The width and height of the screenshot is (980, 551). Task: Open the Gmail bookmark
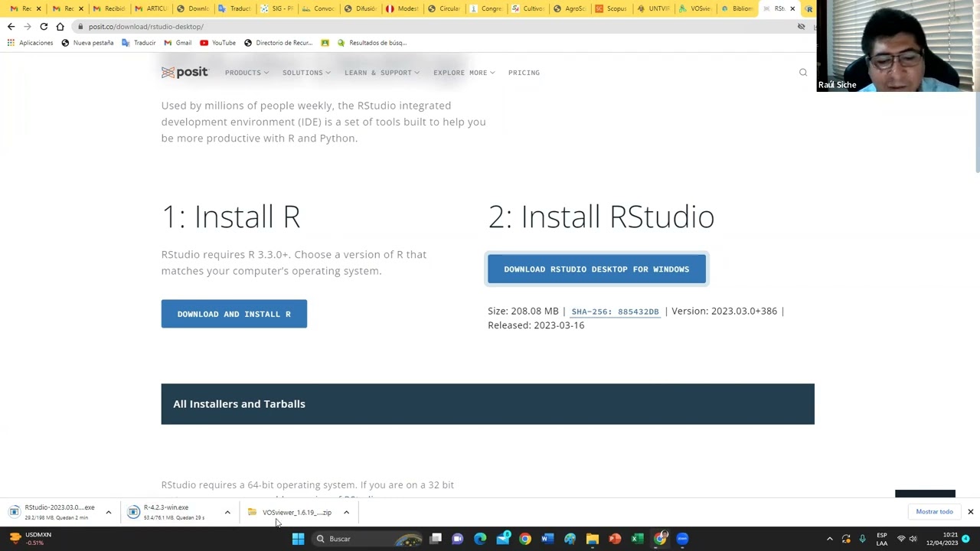click(x=178, y=43)
